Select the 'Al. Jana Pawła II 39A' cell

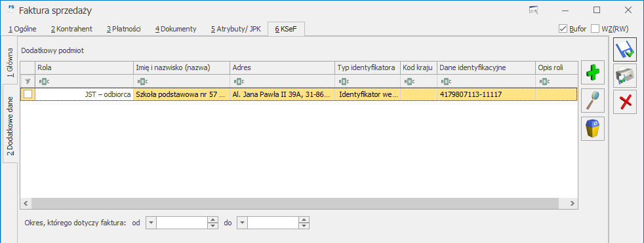[x=282, y=94]
